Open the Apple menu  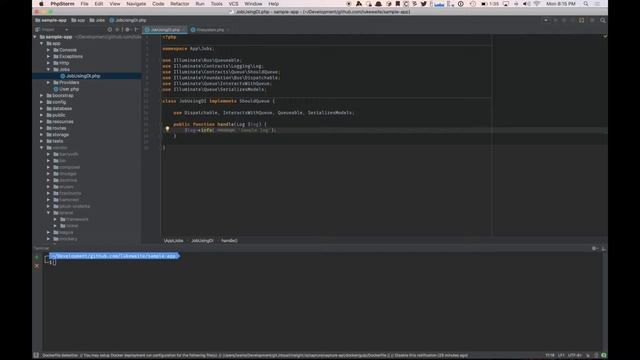coord(41,4)
